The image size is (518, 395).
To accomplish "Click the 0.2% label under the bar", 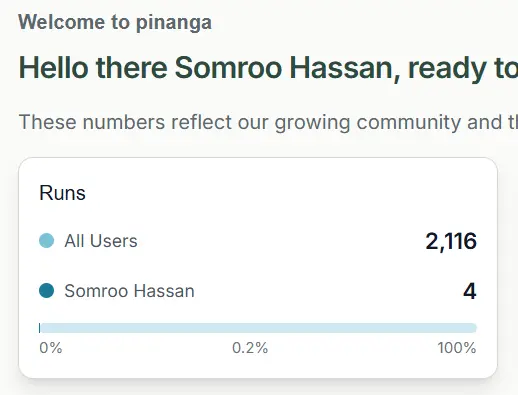I will point(250,348).
